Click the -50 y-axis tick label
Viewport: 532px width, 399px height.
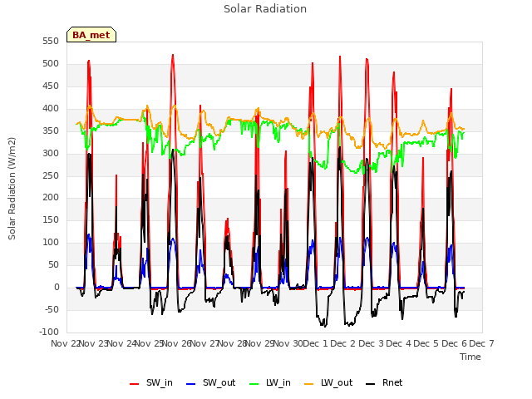(x=51, y=309)
